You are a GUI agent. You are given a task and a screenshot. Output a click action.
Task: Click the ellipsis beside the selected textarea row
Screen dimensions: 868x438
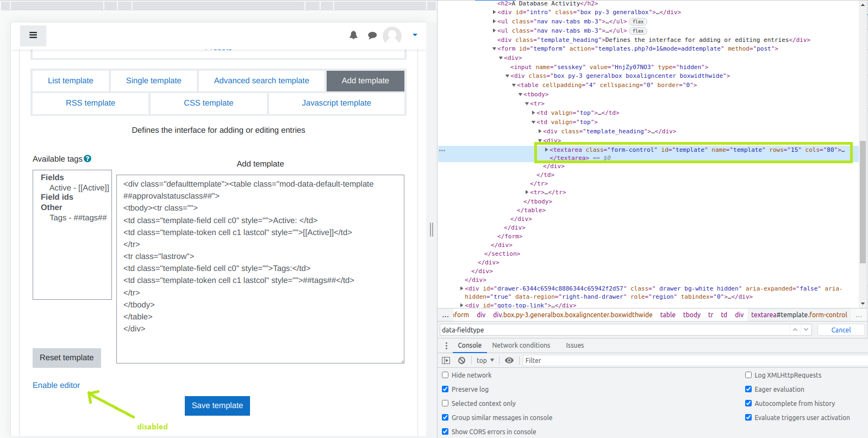pyautogui.click(x=442, y=150)
